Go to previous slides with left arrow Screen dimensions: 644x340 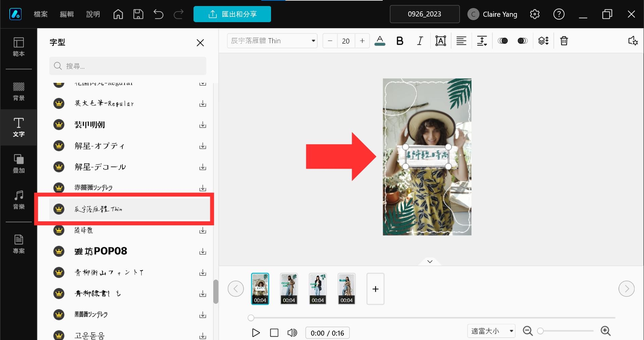point(236,289)
